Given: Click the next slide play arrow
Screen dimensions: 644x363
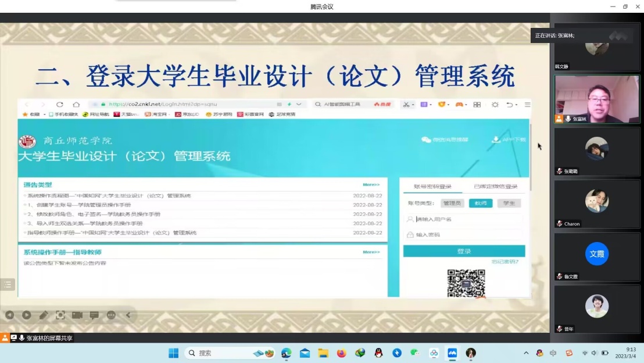Looking at the screenshot, I should coord(27,315).
